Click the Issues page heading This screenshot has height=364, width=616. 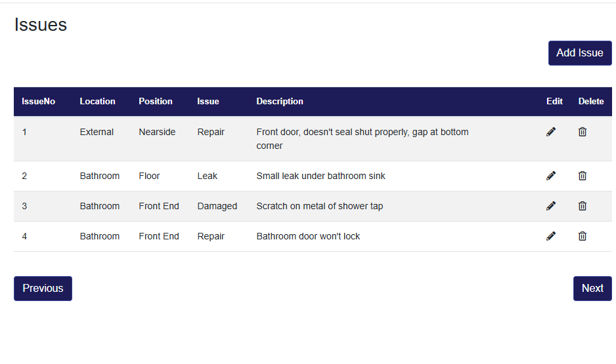coord(41,25)
